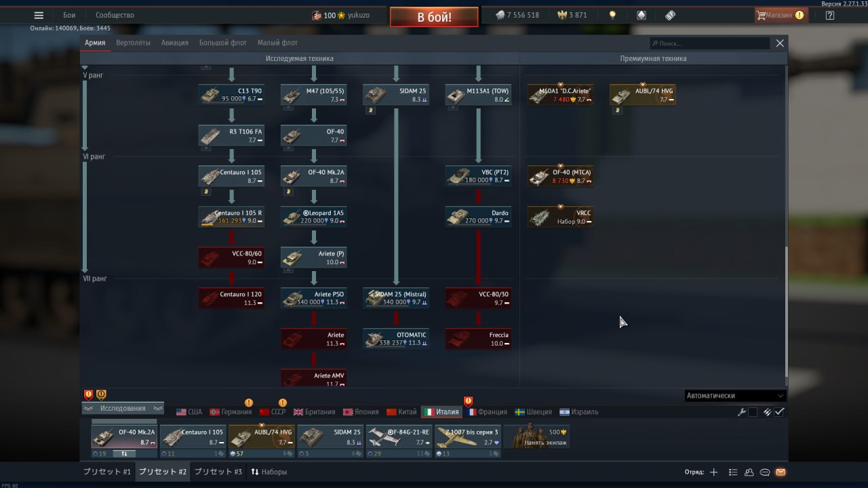Select locked Freccia vehicle card
Viewport: 868px width, 488px height.
pyautogui.click(x=478, y=339)
